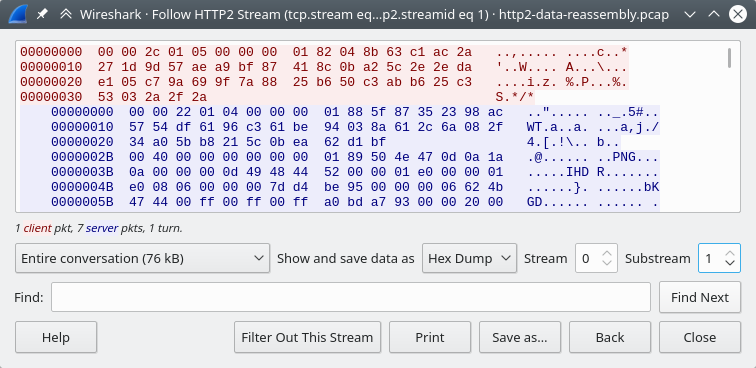
Task: Close dialog with the title bar X
Action: coord(738,14)
